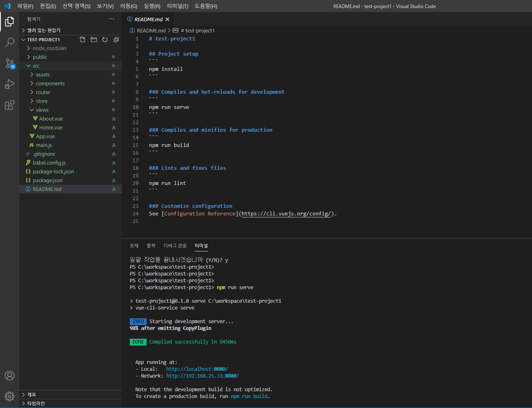Click the '## Project setup' heading
Screen dimensions: 532x408
tap(174, 54)
